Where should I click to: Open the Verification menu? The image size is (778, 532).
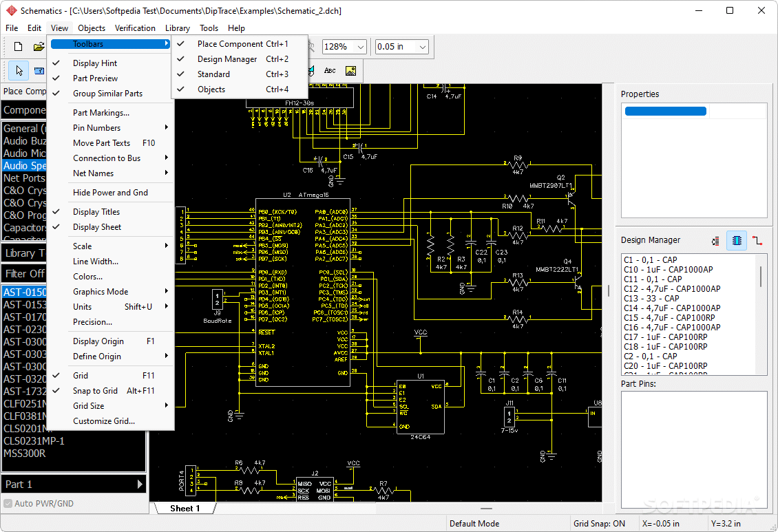coord(135,28)
